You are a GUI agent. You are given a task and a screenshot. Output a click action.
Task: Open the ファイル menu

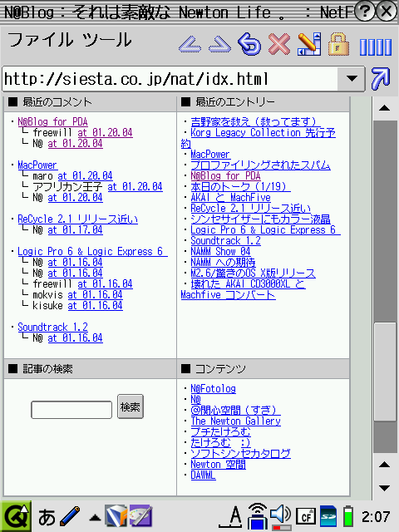tap(40, 40)
